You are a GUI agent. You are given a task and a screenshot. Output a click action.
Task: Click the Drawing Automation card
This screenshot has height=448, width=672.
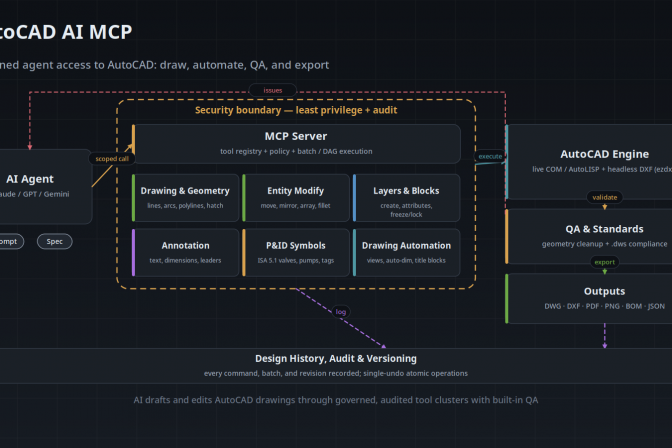tap(406, 253)
